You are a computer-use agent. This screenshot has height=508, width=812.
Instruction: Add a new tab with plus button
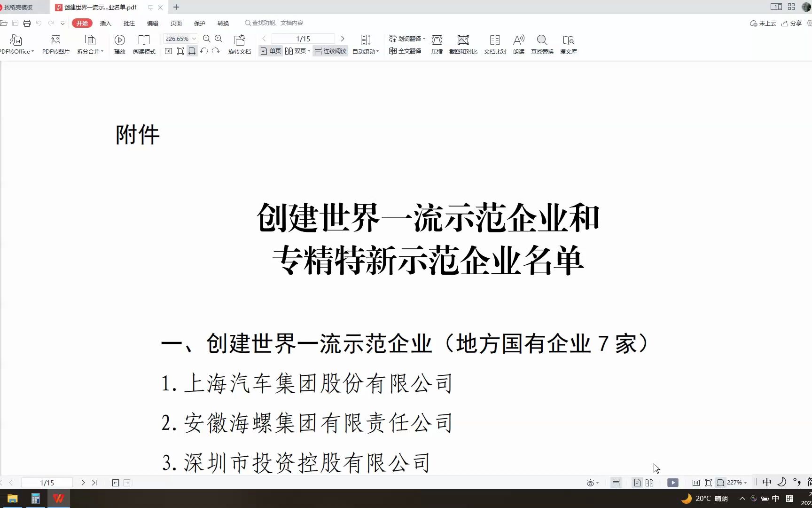tap(176, 7)
